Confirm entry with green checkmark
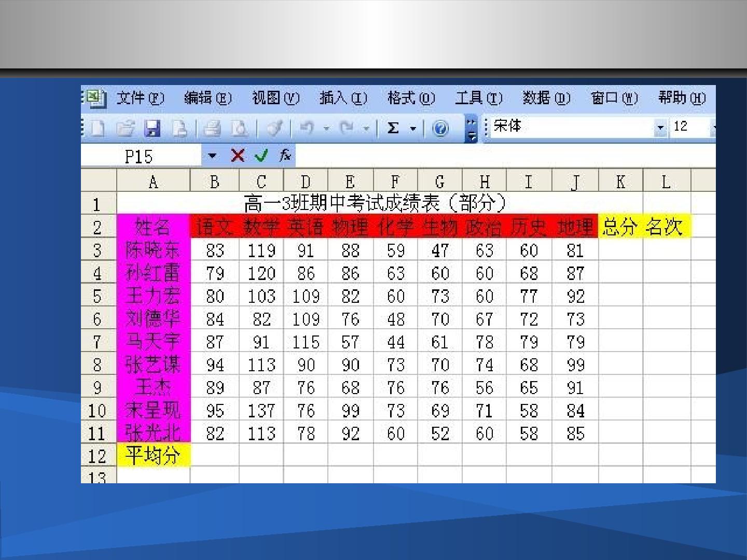747x560 pixels. [261, 155]
